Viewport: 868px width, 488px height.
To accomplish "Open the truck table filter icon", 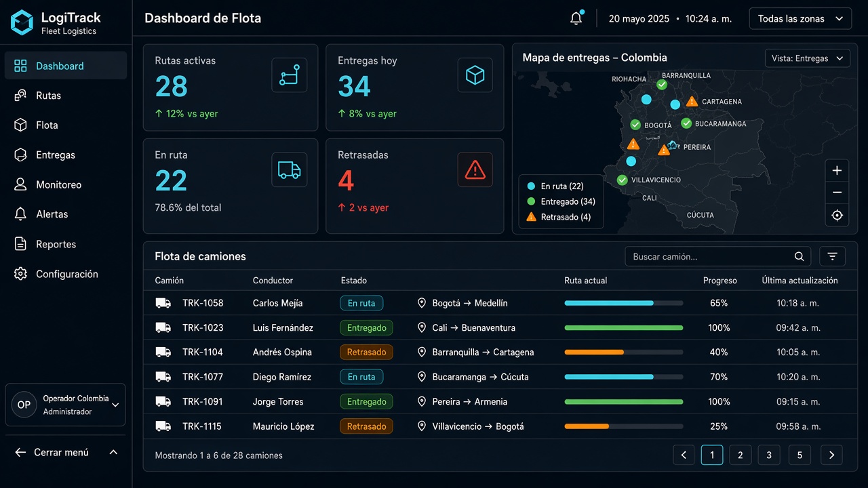I will click(832, 256).
